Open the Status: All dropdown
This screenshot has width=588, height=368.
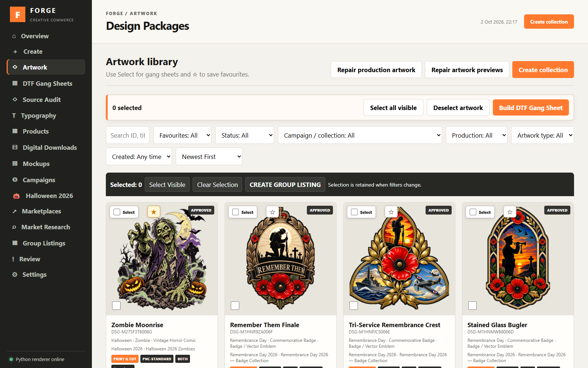(245, 135)
